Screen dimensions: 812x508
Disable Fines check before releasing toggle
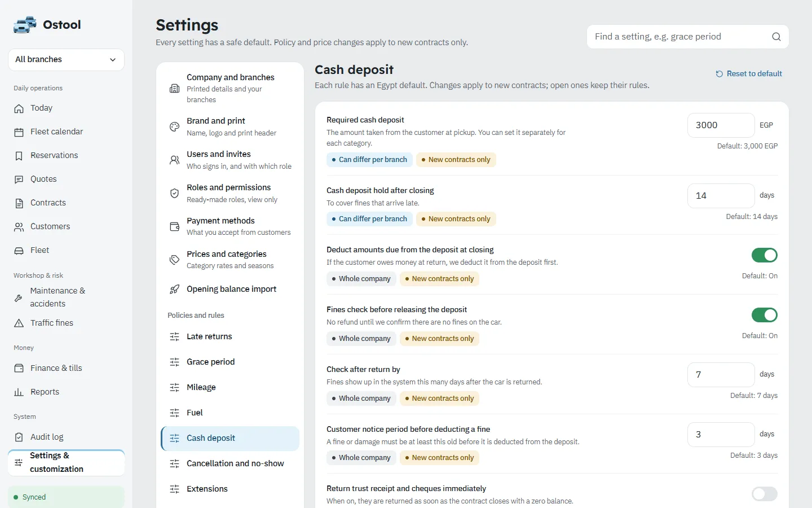coord(765,315)
